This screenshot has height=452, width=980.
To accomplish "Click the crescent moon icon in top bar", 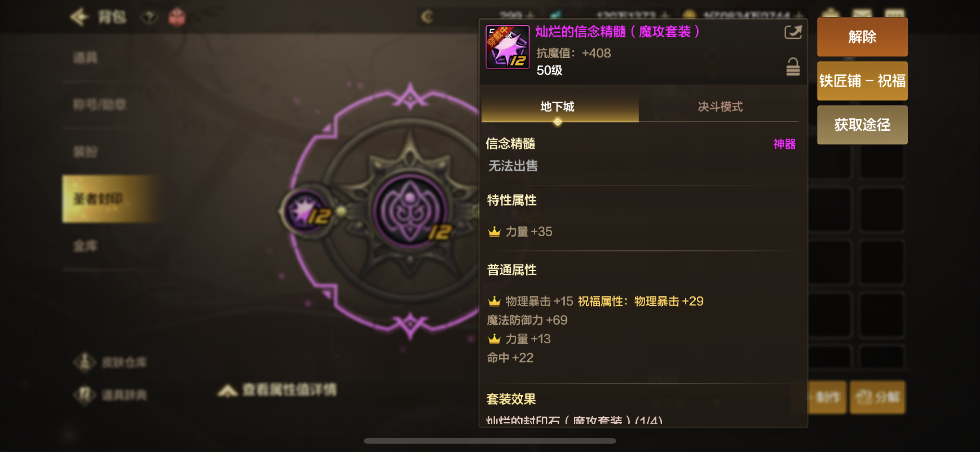I will pos(427,17).
